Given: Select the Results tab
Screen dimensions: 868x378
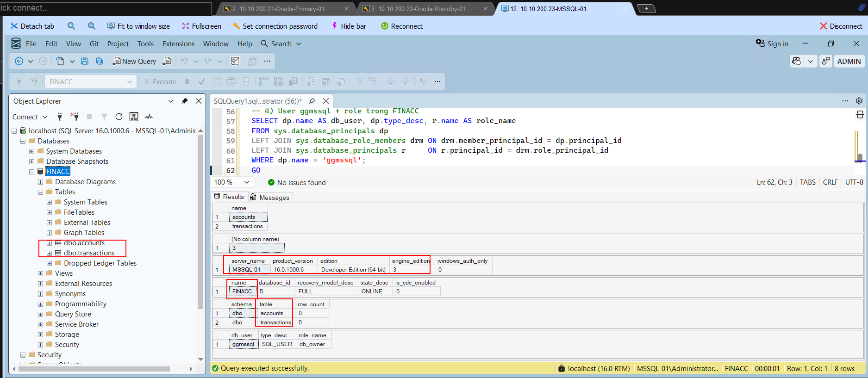Looking at the screenshot, I should click(230, 197).
